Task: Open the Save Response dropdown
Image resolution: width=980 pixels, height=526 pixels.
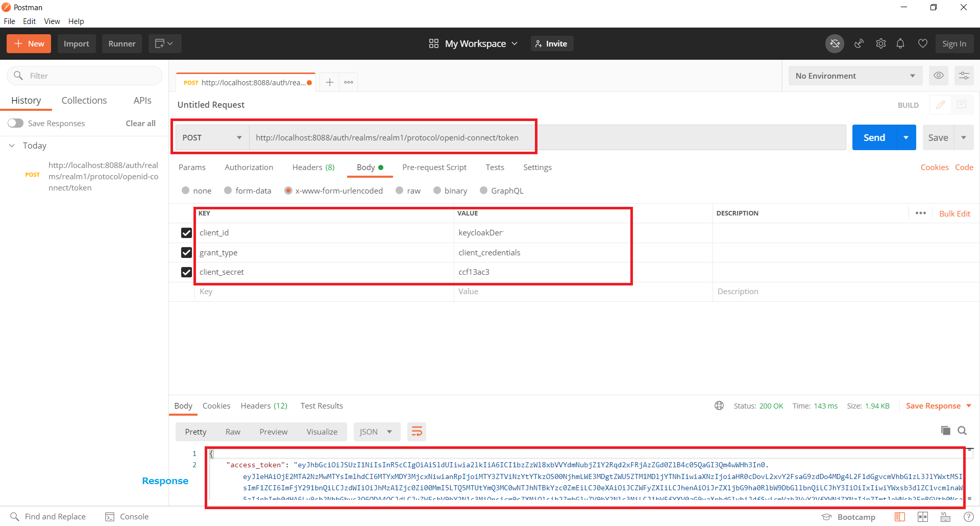Action: pyautogui.click(x=939, y=406)
